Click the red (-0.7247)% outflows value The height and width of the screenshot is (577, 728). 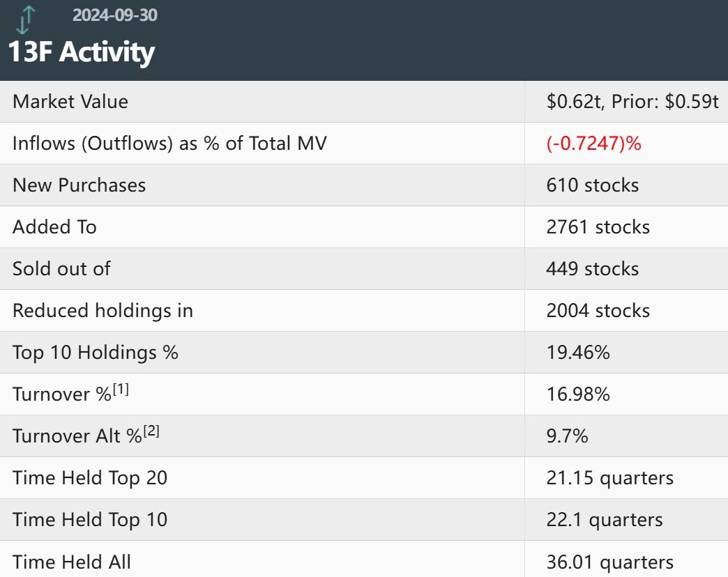pyautogui.click(x=593, y=144)
